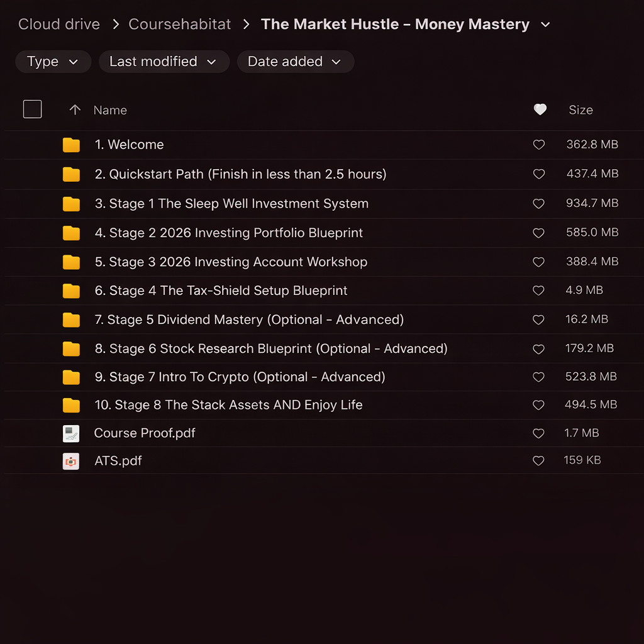Sort by the Size column header
This screenshot has height=644, width=644.
coord(580,110)
